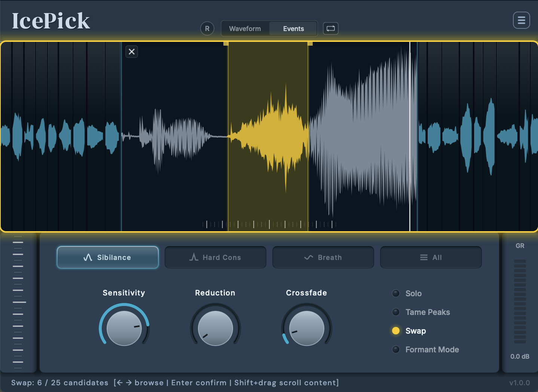The height and width of the screenshot is (392, 538).
Task: Select the Hard Cons mode
Action: tap(215, 257)
